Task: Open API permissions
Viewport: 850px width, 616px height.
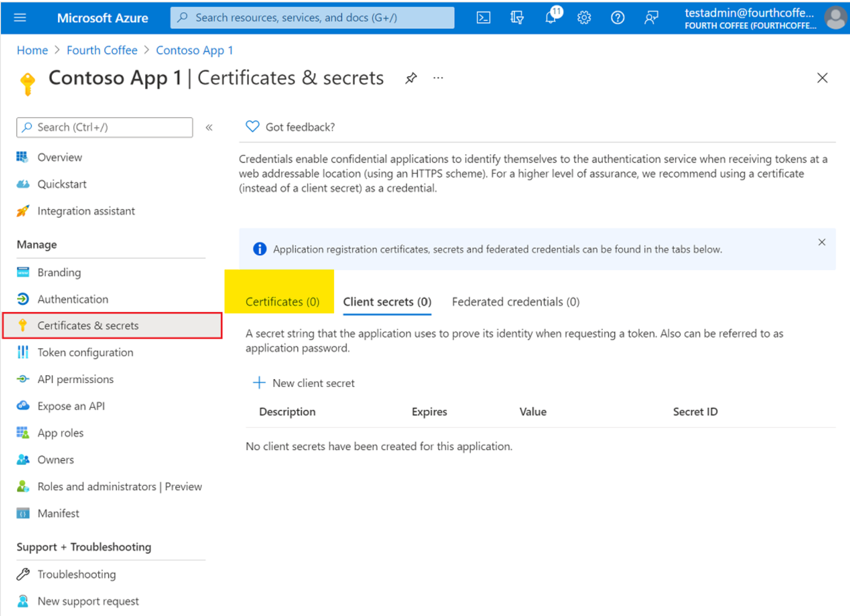Action: coord(75,379)
